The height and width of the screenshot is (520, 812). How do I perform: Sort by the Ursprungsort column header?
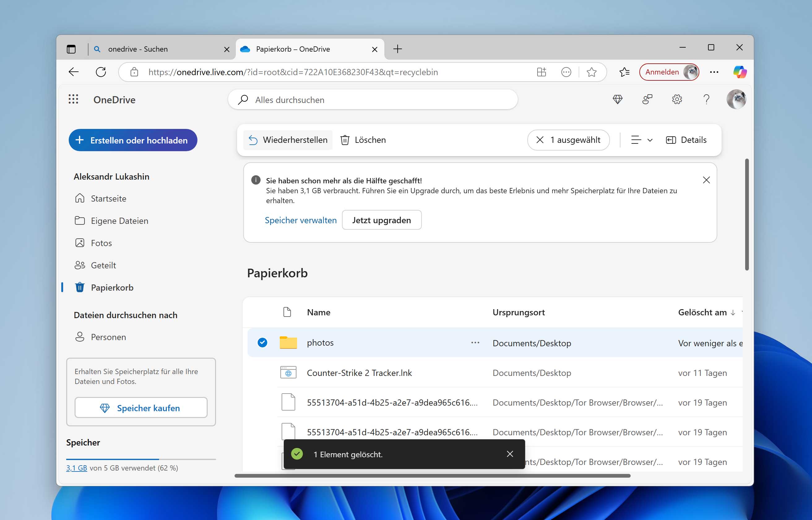(x=518, y=312)
